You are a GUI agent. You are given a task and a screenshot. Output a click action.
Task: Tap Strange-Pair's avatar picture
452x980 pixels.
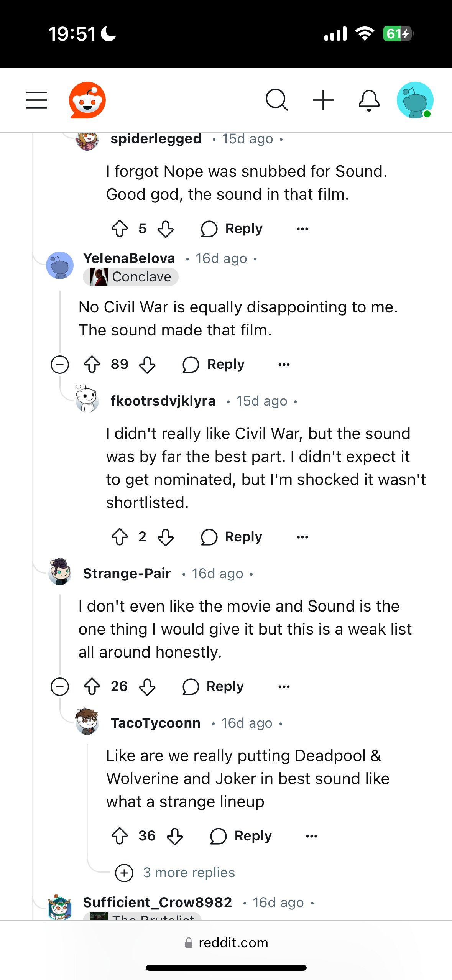point(60,572)
